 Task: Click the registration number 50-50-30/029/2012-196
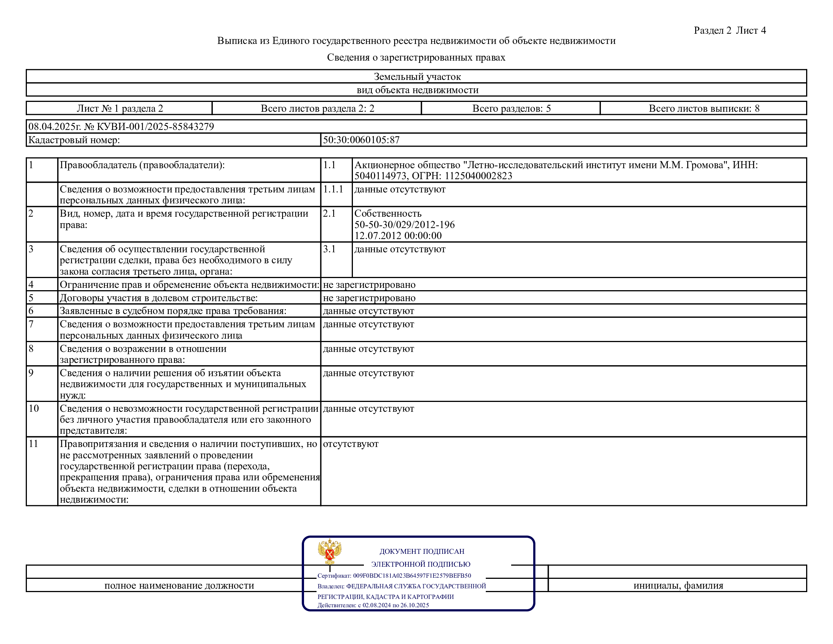coord(404,225)
